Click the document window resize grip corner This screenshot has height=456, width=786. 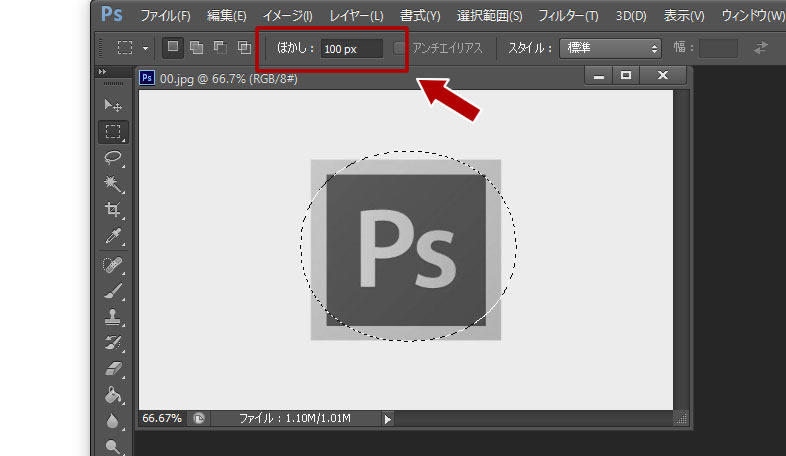coord(681,418)
